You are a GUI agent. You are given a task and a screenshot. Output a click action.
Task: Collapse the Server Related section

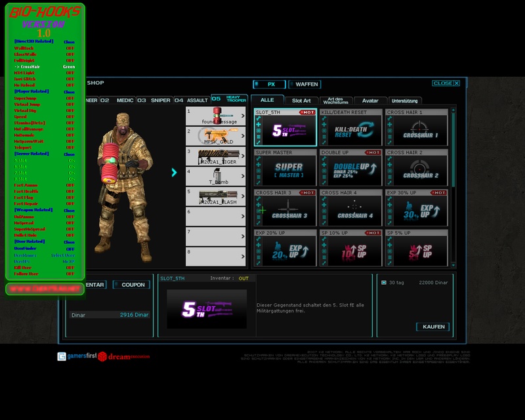(x=69, y=154)
